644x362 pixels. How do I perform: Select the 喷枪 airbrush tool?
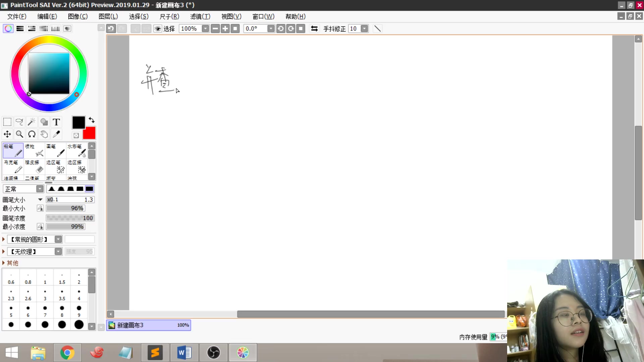(x=34, y=150)
